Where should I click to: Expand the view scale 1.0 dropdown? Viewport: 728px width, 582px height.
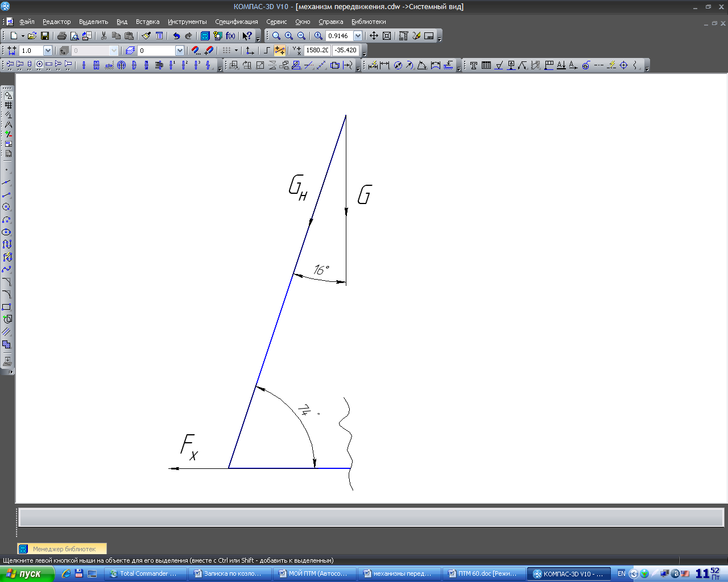tap(48, 51)
